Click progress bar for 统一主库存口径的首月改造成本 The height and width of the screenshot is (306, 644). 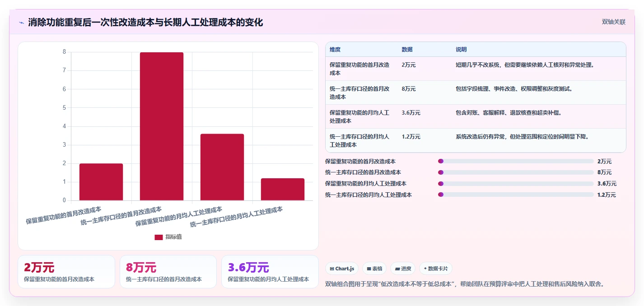516,172
